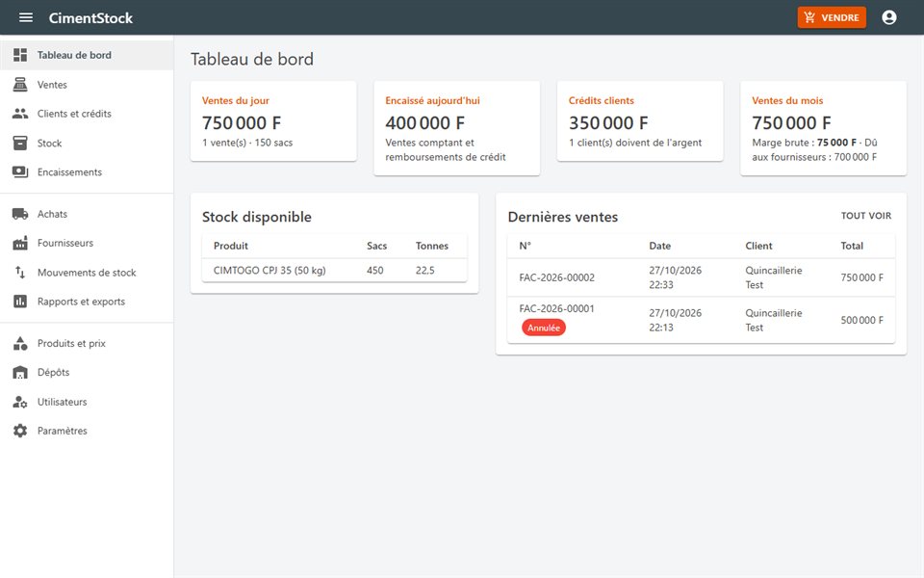Click the Ventes cash register icon
Image resolution: width=924 pixels, height=578 pixels.
coord(20,85)
